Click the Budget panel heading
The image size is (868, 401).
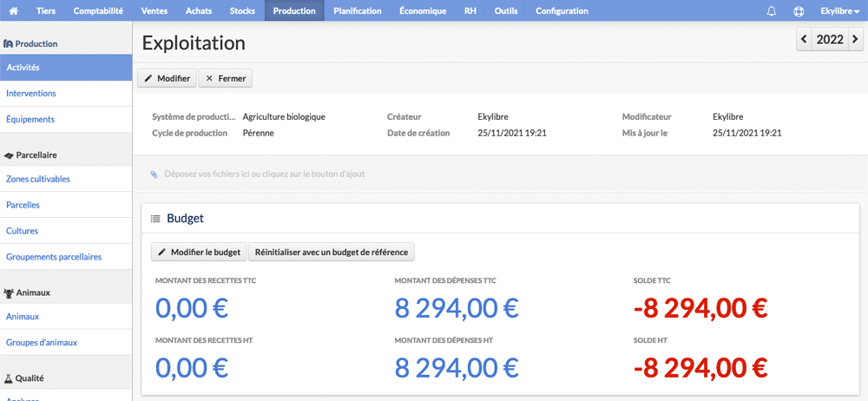(186, 219)
